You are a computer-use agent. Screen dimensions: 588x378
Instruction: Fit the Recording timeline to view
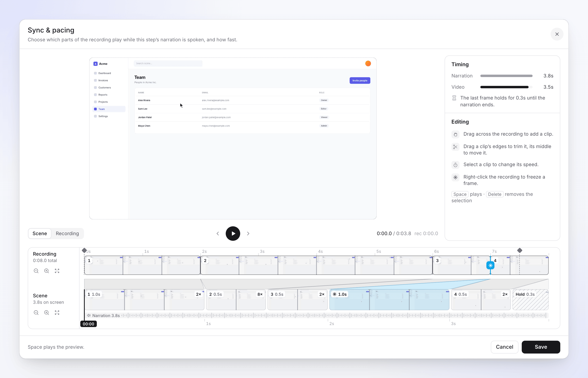[x=57, y=271]
